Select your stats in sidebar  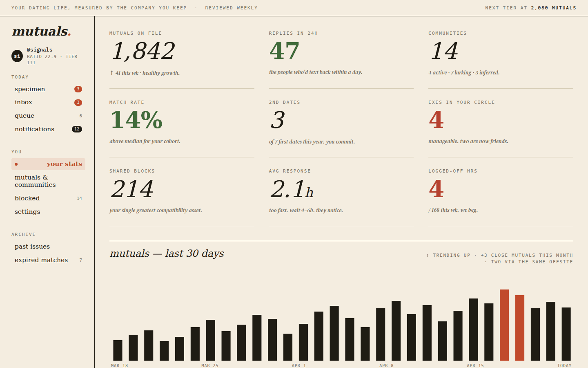pyautogui.click(x=48, y=164)
